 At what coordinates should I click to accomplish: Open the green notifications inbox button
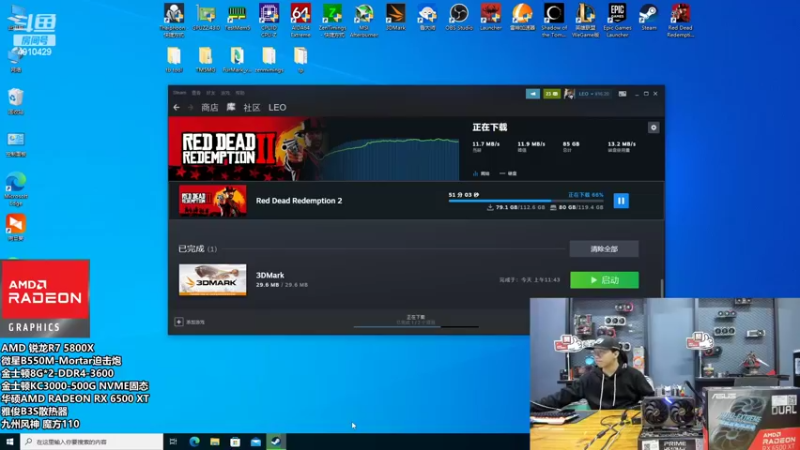click(552, 94)
